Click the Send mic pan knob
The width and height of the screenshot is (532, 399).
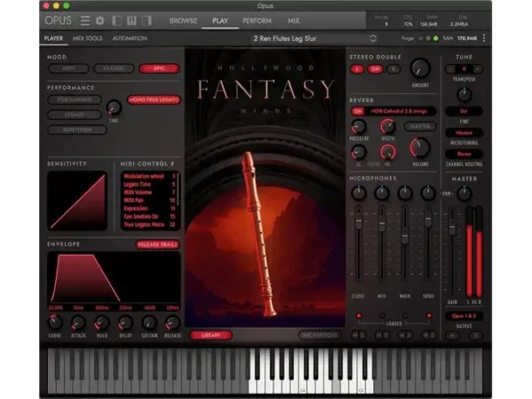(x=428, y=193)
